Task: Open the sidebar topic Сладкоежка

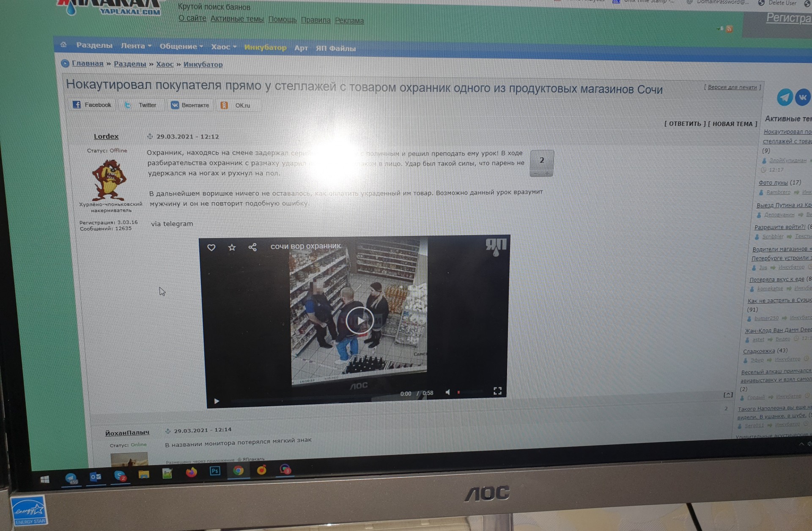Action: pyautogui.click(x=759, y=351)
